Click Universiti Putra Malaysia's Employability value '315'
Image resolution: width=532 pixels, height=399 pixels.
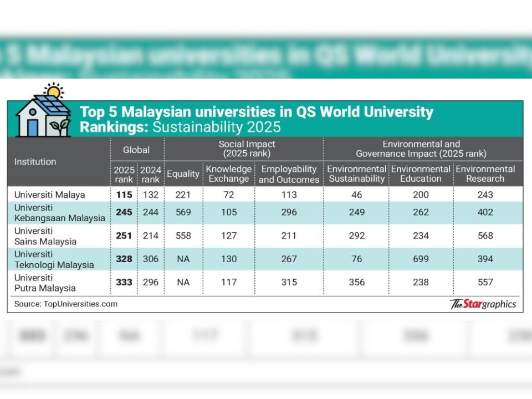click(x=289, y=282)
